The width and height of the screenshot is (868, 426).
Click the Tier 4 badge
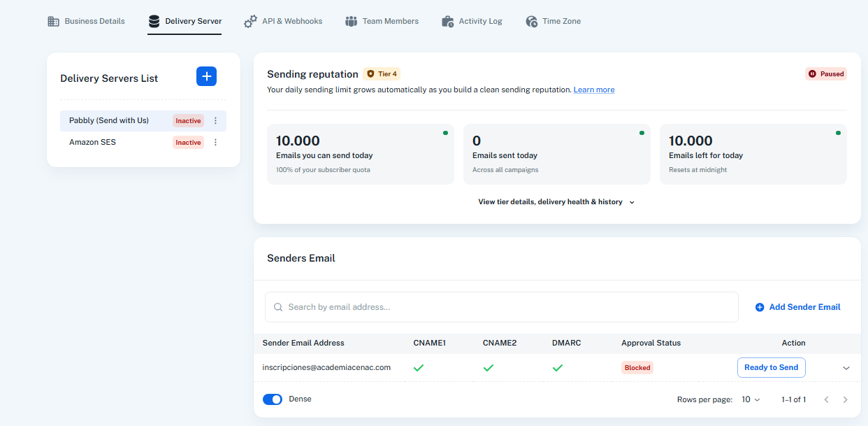click(x=382, y=73)
